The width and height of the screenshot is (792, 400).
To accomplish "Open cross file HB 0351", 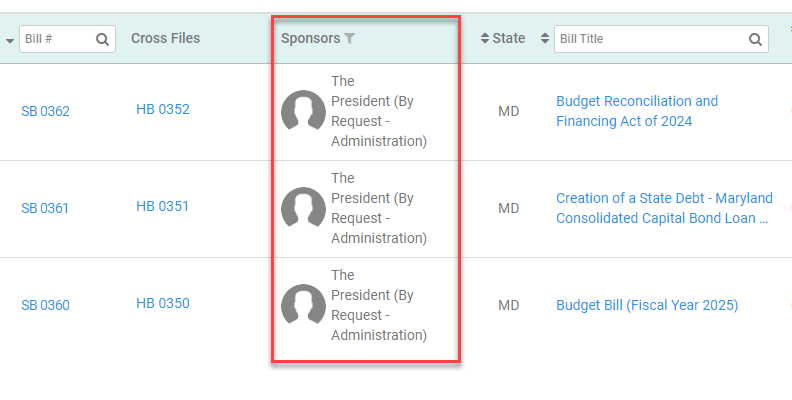I will click(162, 206).
